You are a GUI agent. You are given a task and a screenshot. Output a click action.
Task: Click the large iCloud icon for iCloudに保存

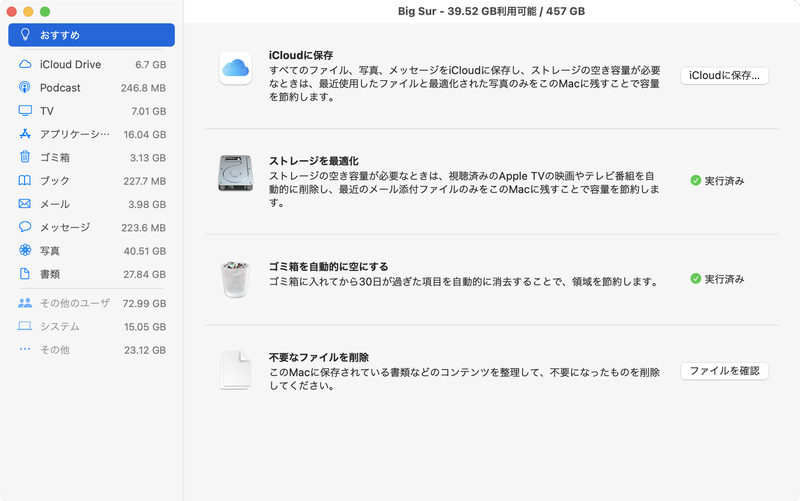point(235,68)
